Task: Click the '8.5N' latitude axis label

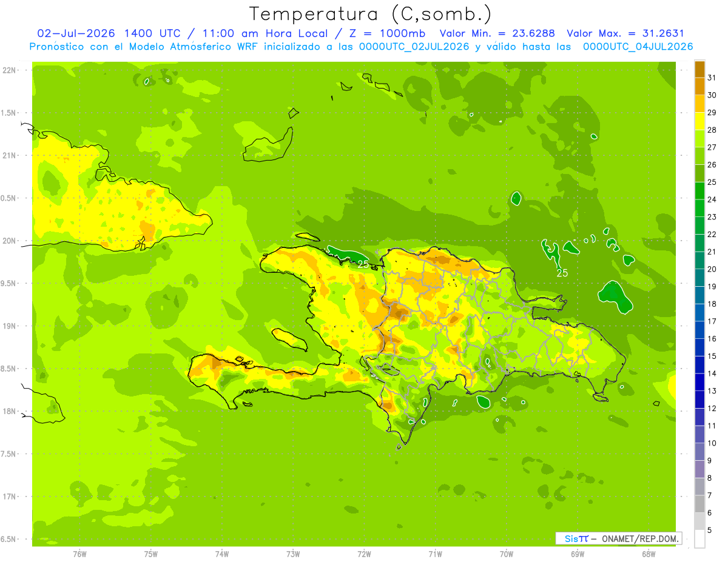Action: [x=9, y=369]
